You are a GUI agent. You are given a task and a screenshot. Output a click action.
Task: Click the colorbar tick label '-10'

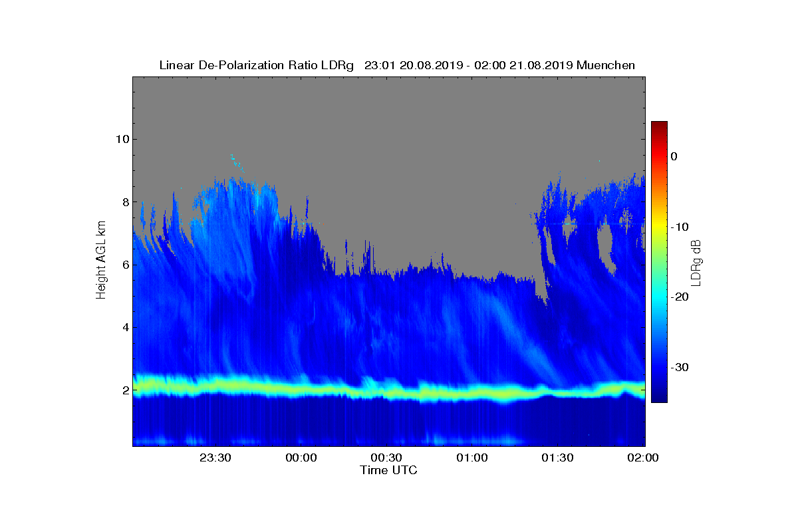coord(680,227)
